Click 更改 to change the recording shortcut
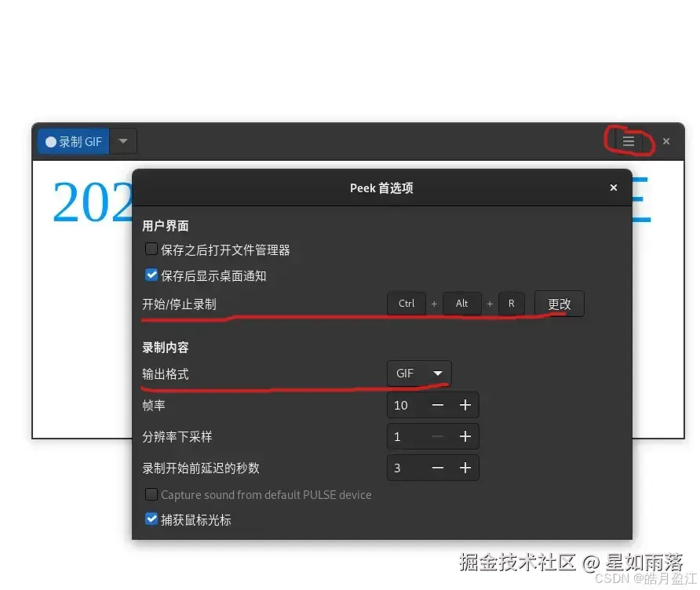This screenshot has height=590, width=700. tap(559, 304)
